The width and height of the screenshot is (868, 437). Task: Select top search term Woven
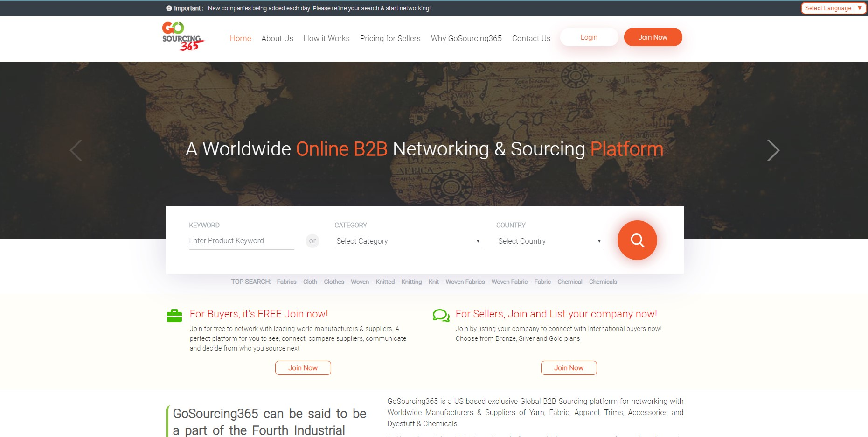pyautogui.click(x=360, y=282)
